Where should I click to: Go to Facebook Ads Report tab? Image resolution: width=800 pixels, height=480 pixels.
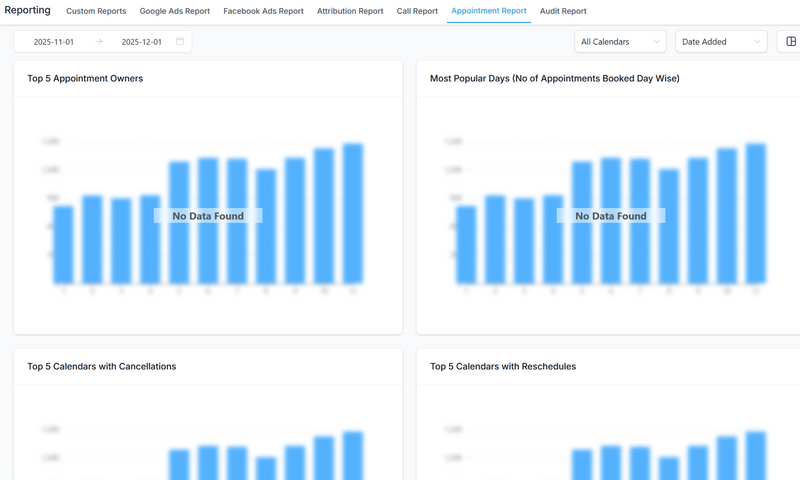(263, 11)
